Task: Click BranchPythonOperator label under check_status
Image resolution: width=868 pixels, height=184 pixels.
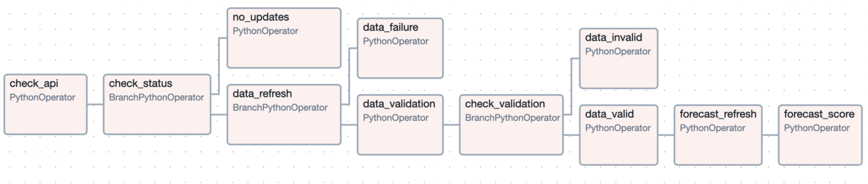Action: click(x=156, y=97)
